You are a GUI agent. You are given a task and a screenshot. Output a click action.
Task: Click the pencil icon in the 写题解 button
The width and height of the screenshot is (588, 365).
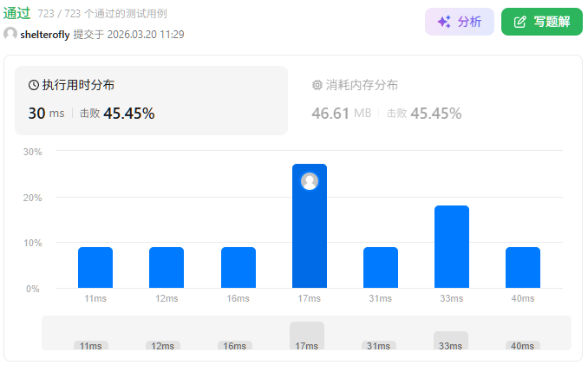pos(519,22)
